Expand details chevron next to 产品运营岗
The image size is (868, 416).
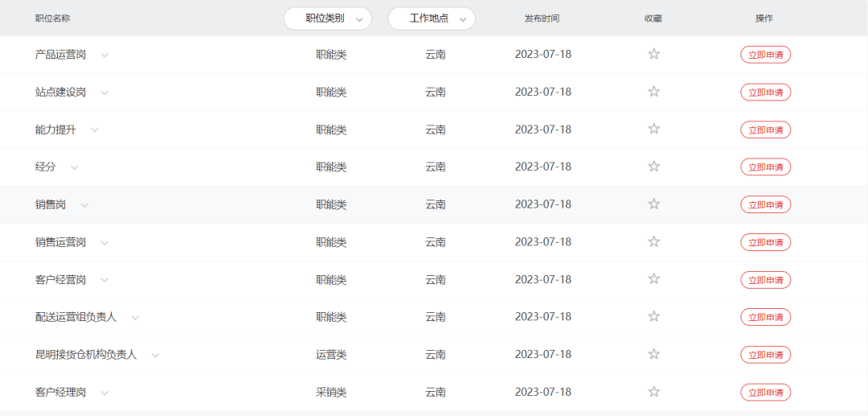pyautogui.click(x=104, y=56)
